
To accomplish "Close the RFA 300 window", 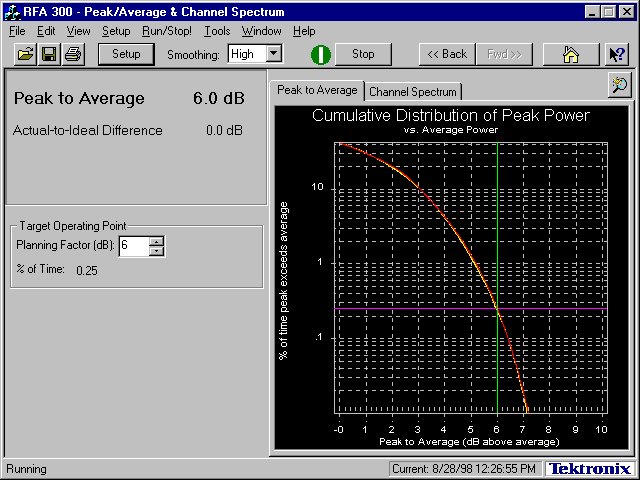I will click(x=627, y=11).
